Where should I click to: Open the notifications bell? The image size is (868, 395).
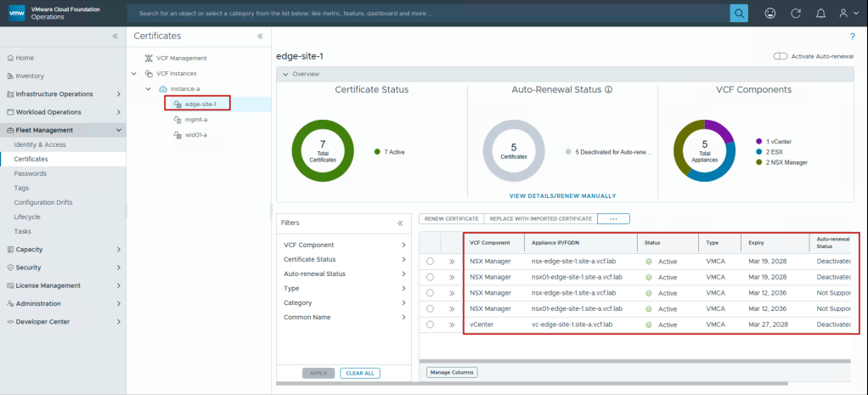coord(820,14)
